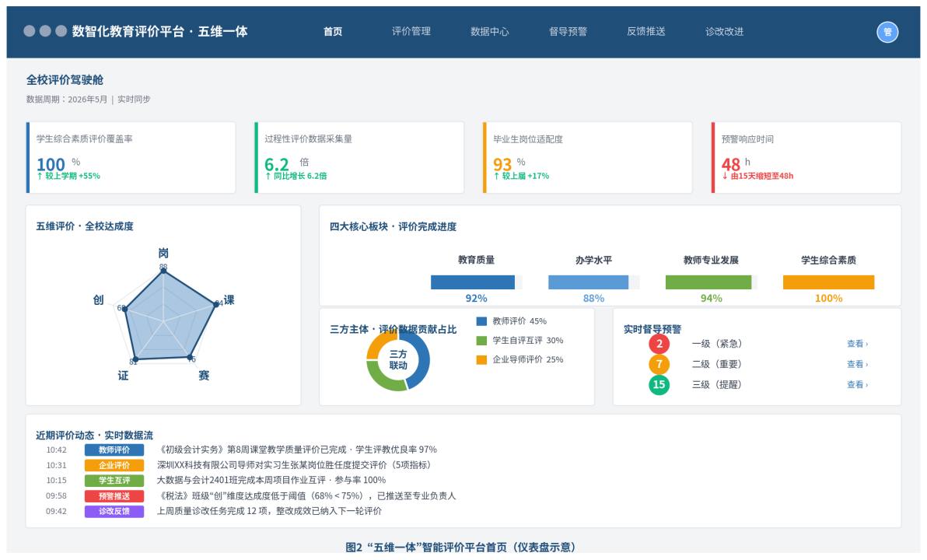927x560 pixels.
Task: Click the 创 axis label on radar chart
Action: click(x=98, y=299)
